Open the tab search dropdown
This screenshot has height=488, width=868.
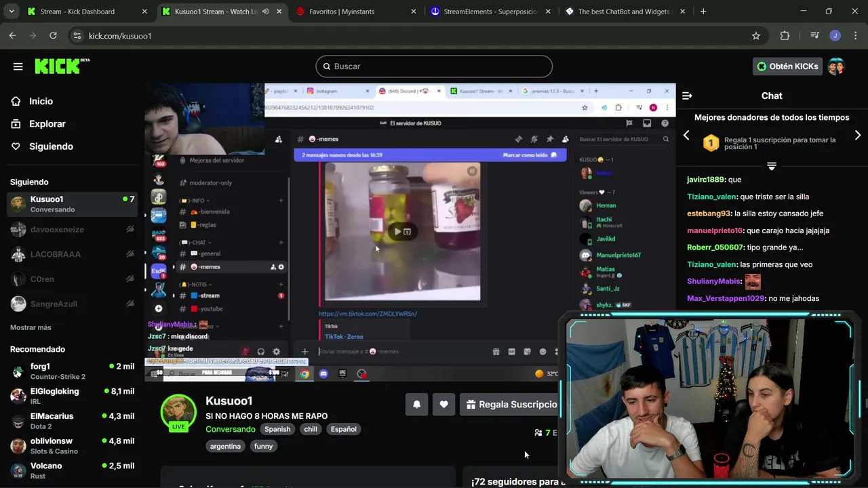[12, 12]
